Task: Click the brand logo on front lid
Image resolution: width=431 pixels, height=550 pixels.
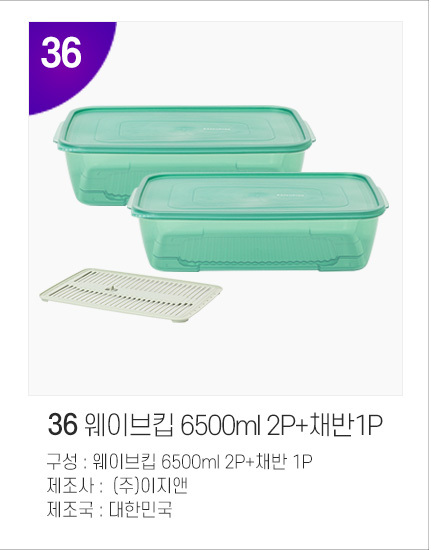Action: click(x=290, y=194)
